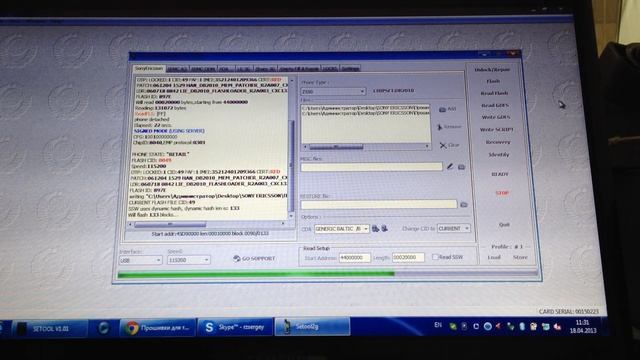
Task: Click the red STOP button
Action: 502,193
